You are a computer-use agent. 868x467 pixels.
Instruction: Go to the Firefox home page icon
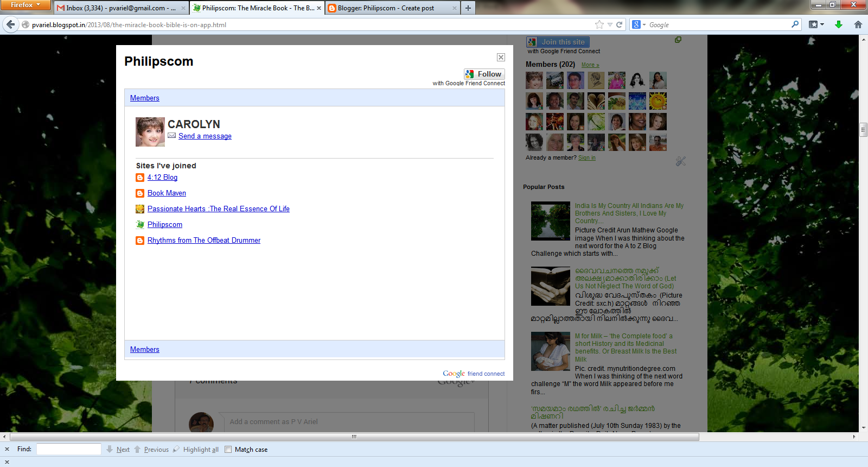coord(858,24)
